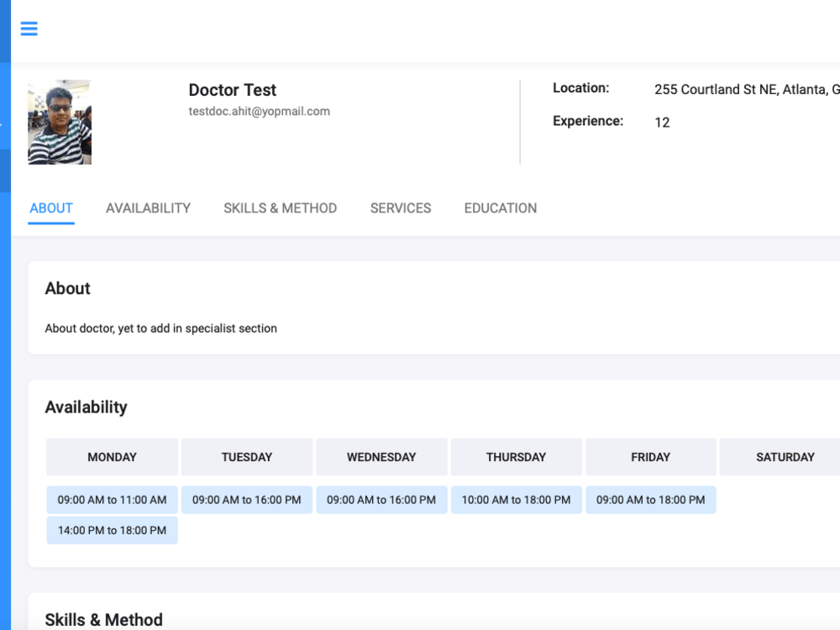Click the About section heading
This screenshot has width=840, height=630.
pos(67,288)
